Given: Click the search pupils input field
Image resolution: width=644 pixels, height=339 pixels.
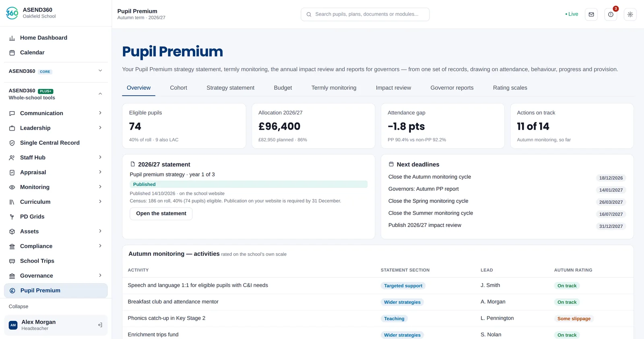Looking at the screenshot, I should coord(365,14).
